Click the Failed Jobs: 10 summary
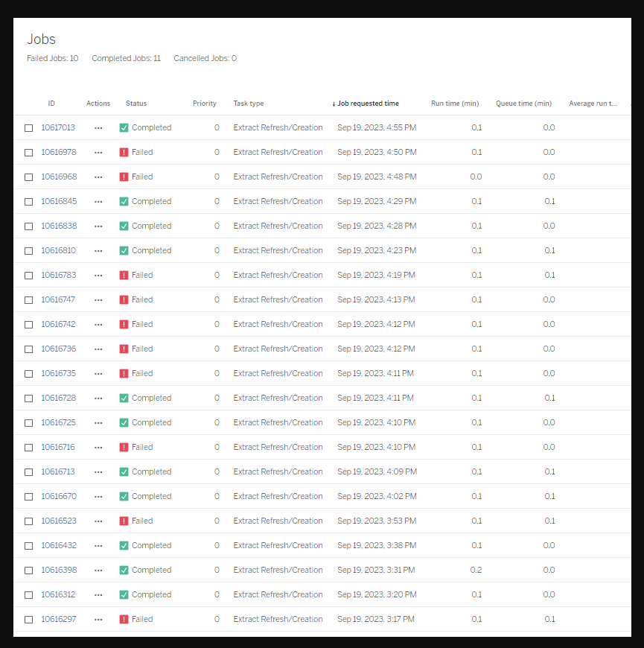Viewport: 644px width, 648px height. pyautogui.click(x=52, y=58)
